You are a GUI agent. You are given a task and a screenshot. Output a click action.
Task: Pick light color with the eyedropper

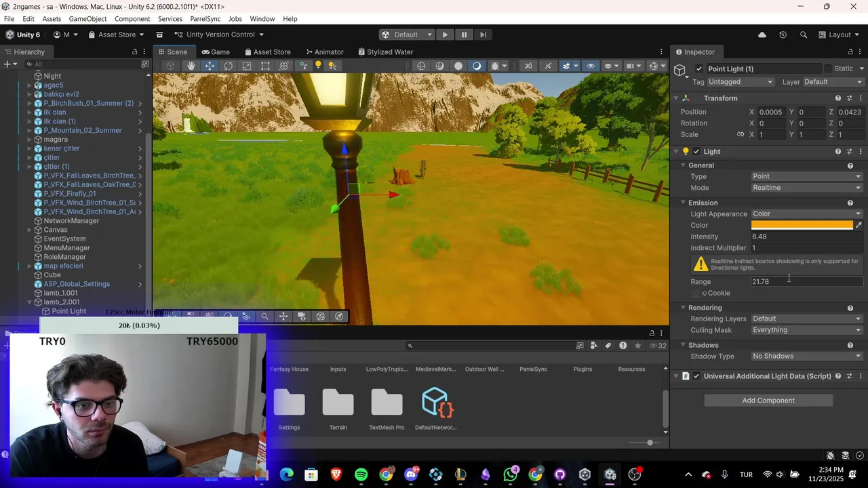click(859, 225)
